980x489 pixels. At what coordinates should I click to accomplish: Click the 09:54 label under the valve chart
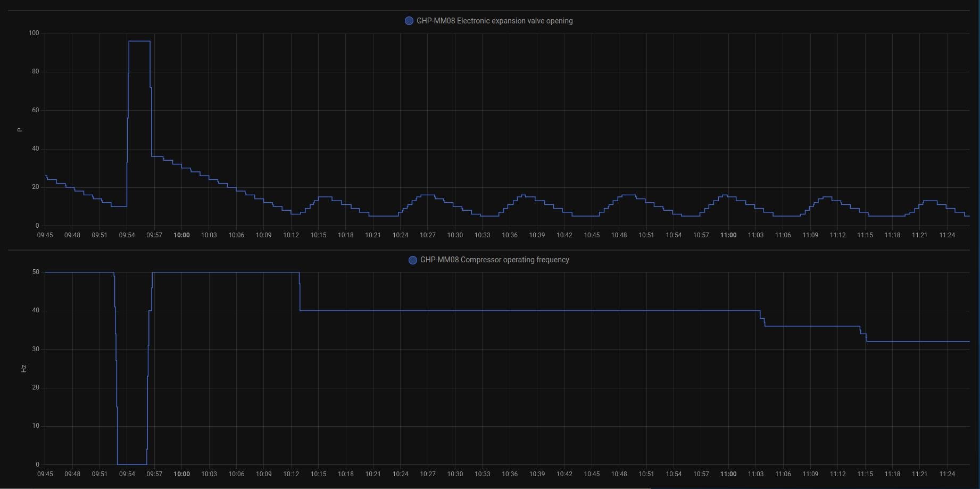[127, 235]
